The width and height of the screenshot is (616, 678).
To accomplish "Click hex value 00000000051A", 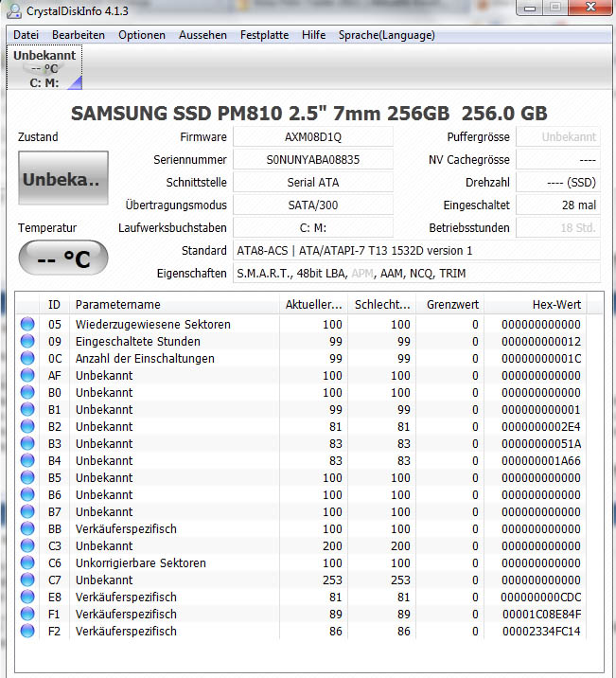I will pos(541,444).
